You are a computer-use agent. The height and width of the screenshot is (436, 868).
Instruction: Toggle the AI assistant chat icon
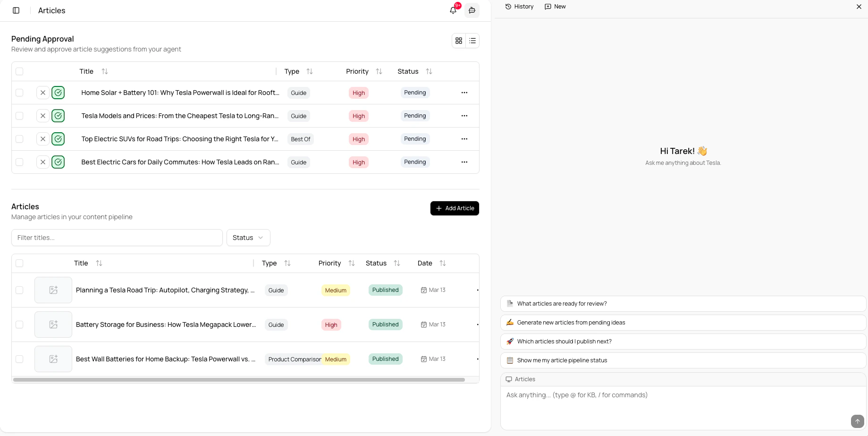coord(472,10)
